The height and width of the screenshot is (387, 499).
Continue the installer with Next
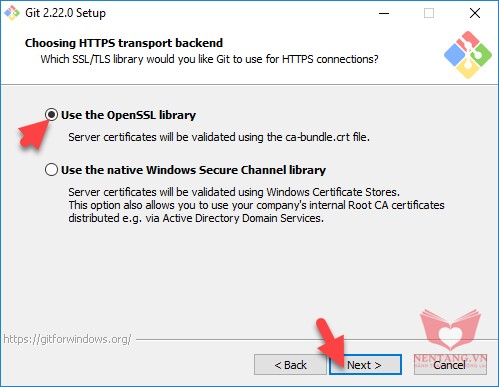tap(365, 365)
